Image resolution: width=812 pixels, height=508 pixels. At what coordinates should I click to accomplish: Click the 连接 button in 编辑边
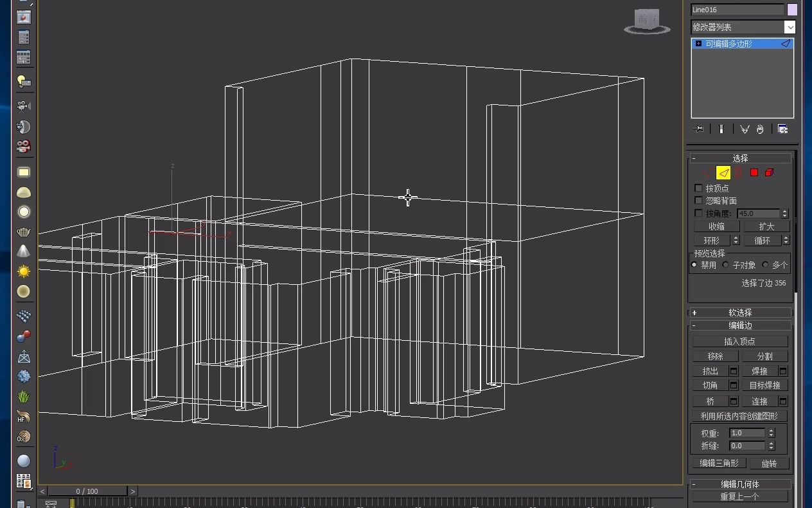click(x=760, y=401)
